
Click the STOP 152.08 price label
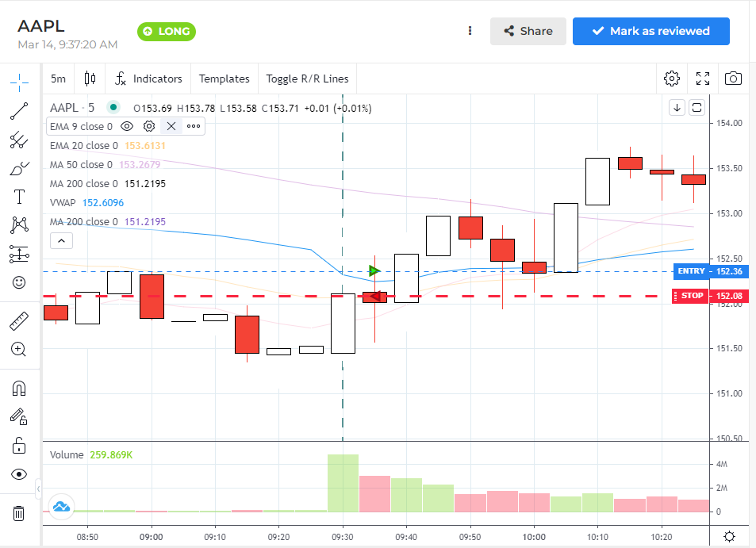711,296
